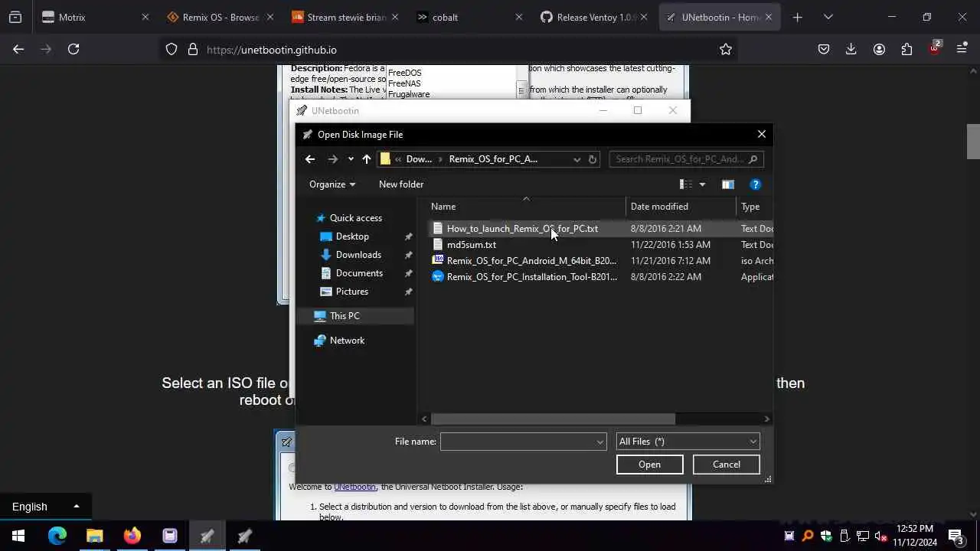
Task: Launch Microsoft Edge from taskbar
Action: pos(57,536)
